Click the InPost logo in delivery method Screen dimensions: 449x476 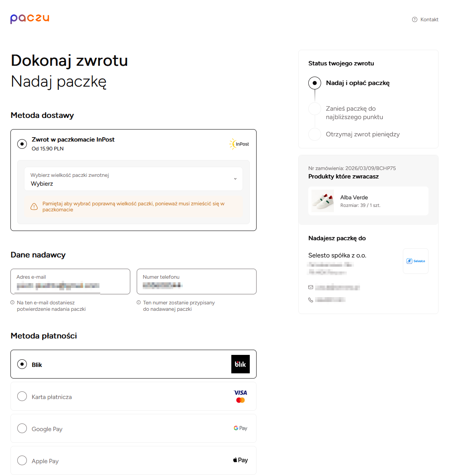[x=239, y=144]
